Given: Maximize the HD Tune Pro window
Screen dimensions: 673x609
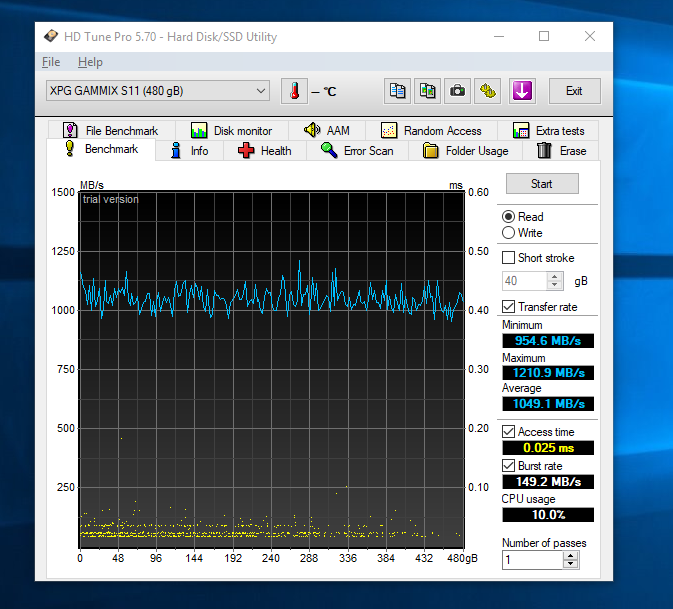Looking at the screenshot, I should pos(544,36).
